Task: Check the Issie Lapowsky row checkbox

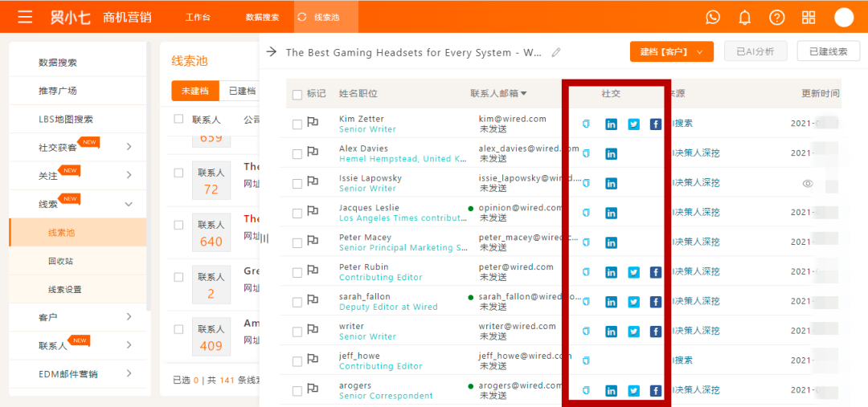Action: [297, 184]
